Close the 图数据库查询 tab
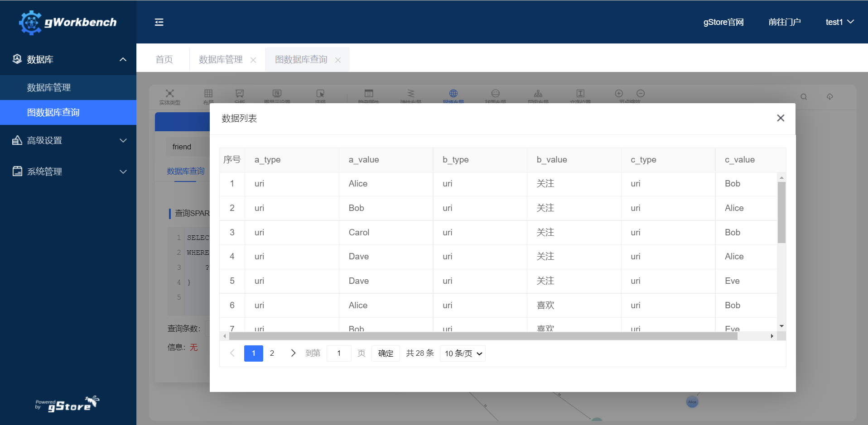The image size is (868, 425). coord(338,60)
